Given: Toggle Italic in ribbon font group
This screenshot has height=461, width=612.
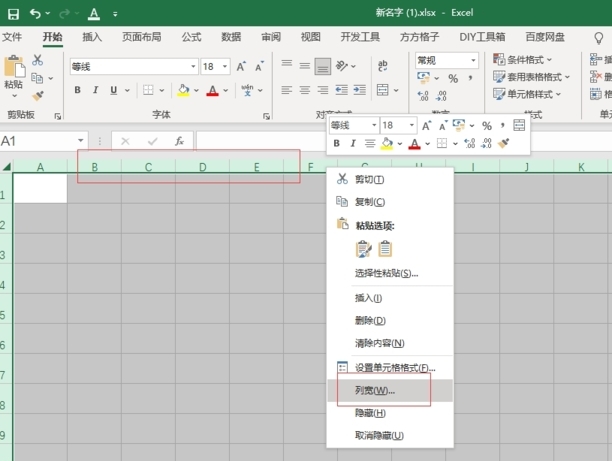Looking at the screenshot, I should 95,90.
